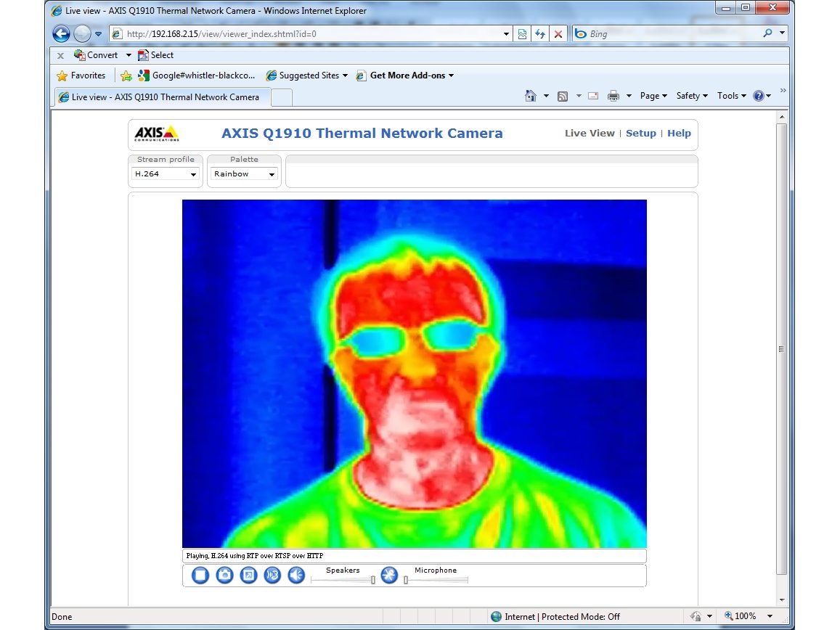Mute the speakers with the speaker icon
The image size is (840, 630).
(x=296, y=576)
